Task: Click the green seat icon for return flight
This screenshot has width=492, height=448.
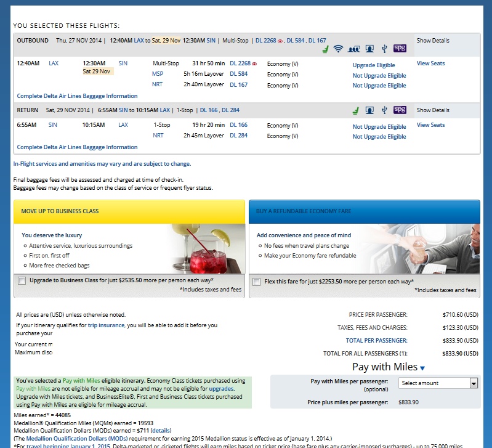Action: pos(355,110)
